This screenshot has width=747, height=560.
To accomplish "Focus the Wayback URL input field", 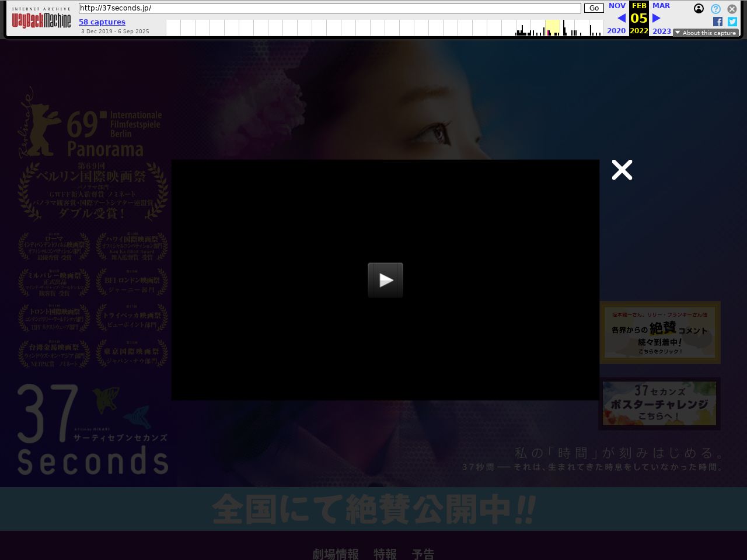I will (330, 8).
